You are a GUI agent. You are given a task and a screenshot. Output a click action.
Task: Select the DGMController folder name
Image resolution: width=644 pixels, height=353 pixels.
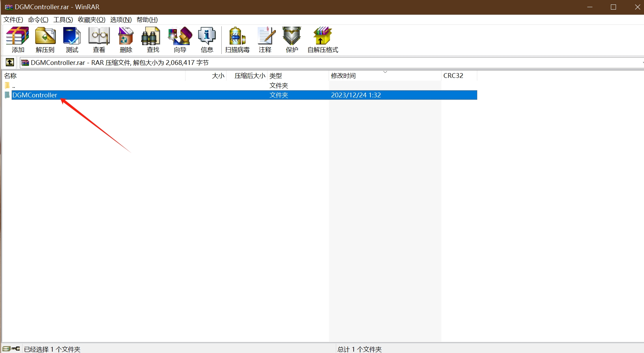coord(35,95)
